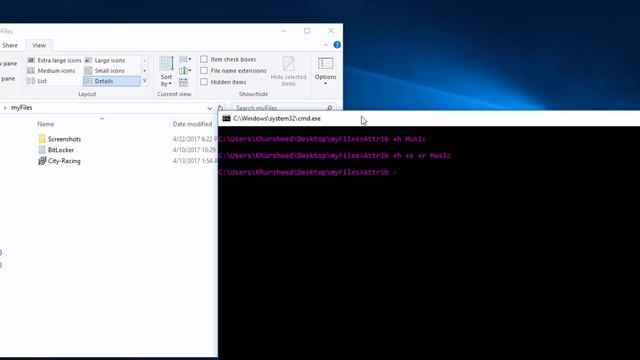
Task: Open the Options dropdown arrow
Action: pyautogui.click(x=325, y=84)
